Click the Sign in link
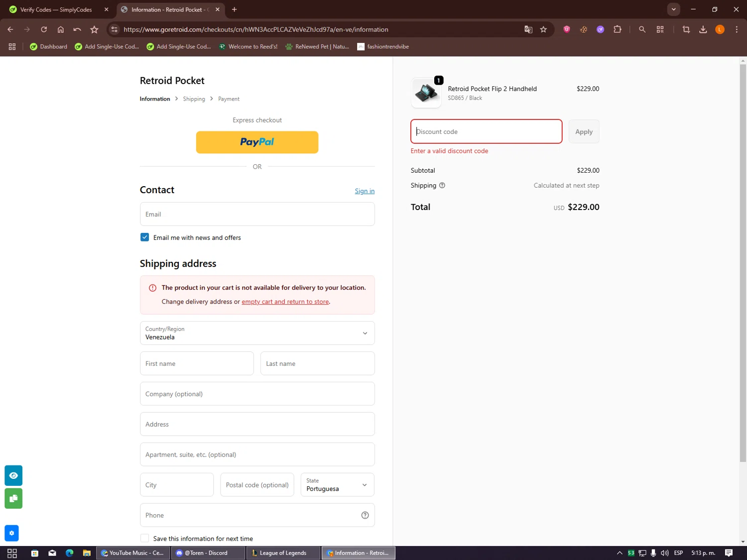 (x=365, y=191)
